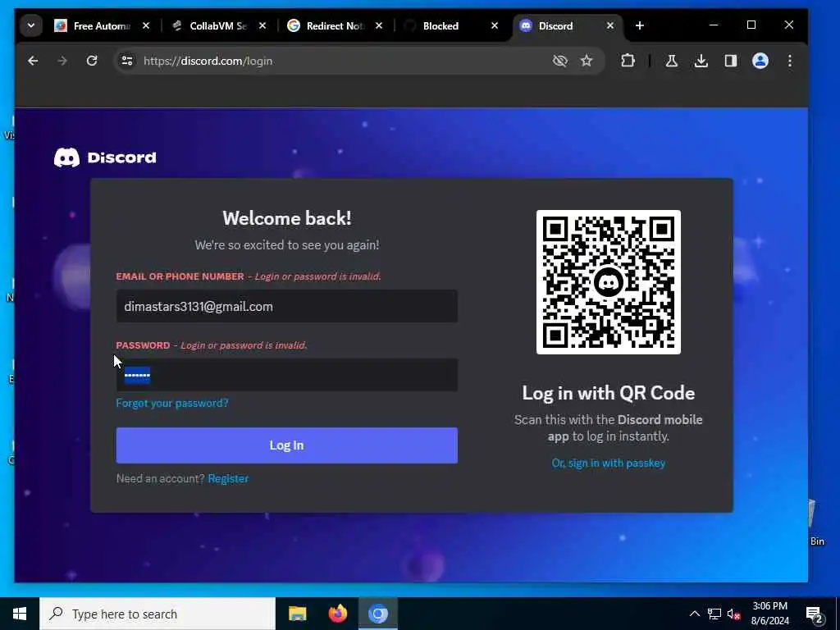Image resolution: width=840 pixels, height=630 pixels.
Task: Minimize the Chrome window
Action: coord(714,25)
